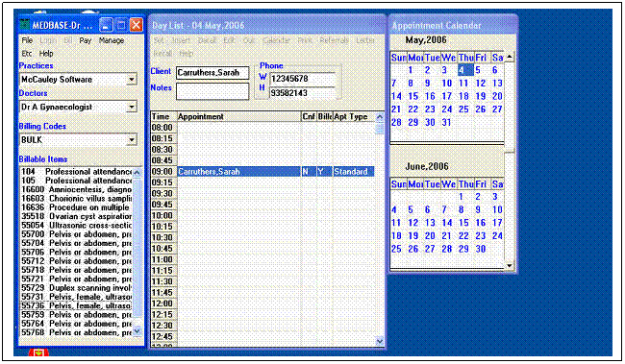Click Day List scrollbar down arrow

[x=380, y=341]
